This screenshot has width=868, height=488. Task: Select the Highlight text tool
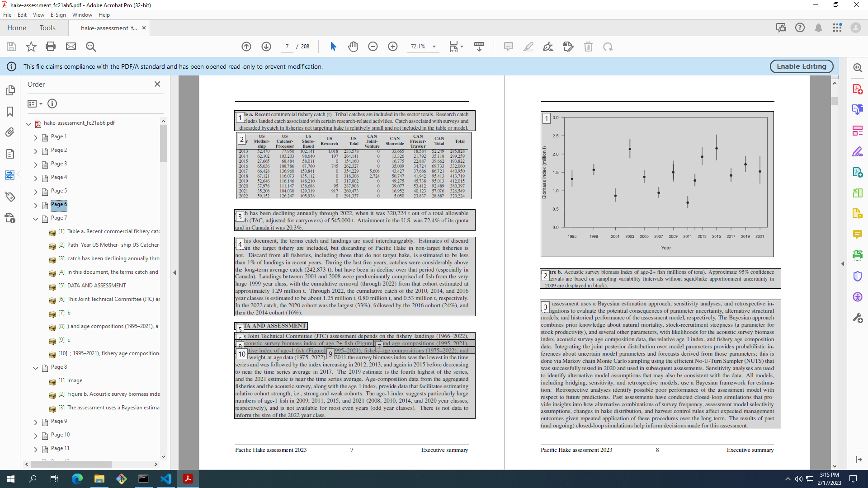point(528,47)
